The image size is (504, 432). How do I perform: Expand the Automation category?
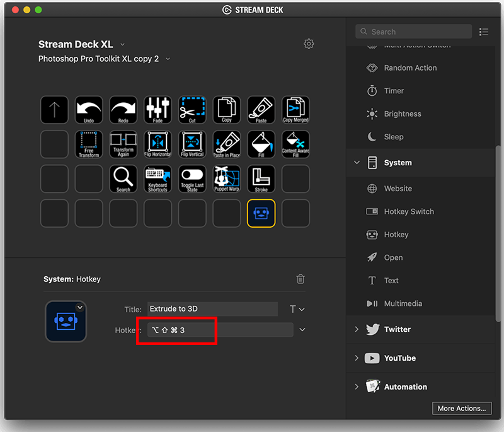point(357,387)
